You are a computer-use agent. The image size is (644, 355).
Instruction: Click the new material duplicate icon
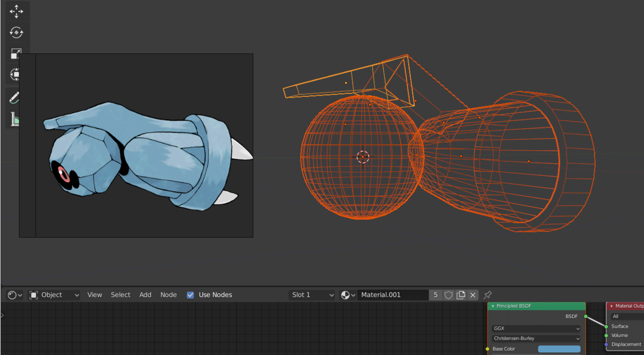coord(461,295)
